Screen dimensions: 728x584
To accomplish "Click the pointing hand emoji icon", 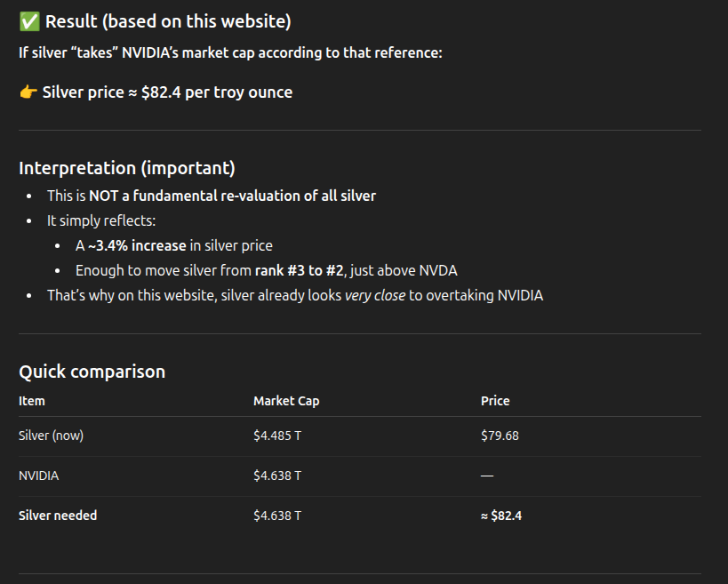I will click(28, 92).
